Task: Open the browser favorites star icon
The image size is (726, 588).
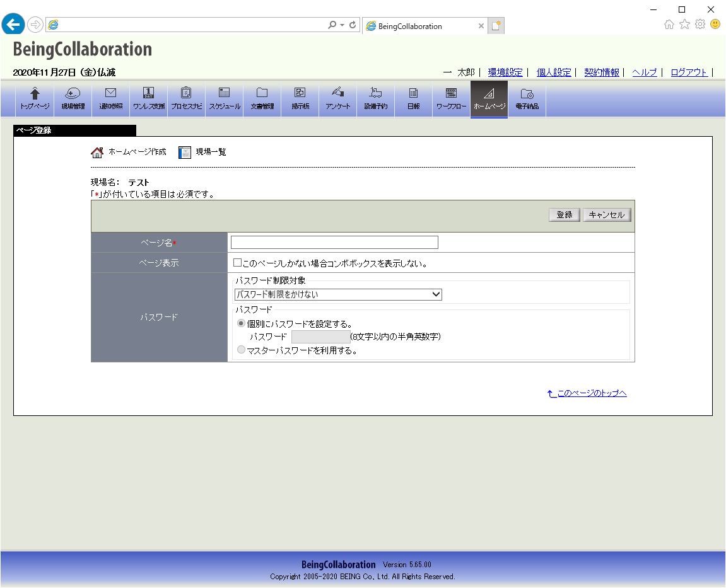Action: 685,25
